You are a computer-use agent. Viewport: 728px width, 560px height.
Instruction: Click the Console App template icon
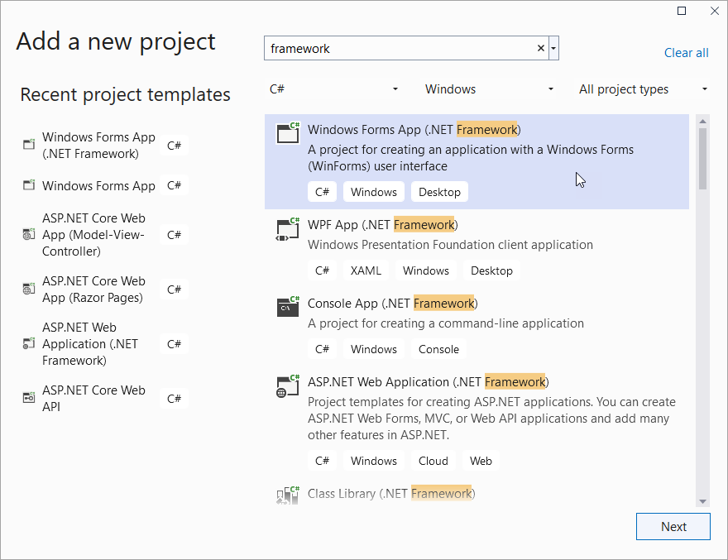(x=288, y=306)
